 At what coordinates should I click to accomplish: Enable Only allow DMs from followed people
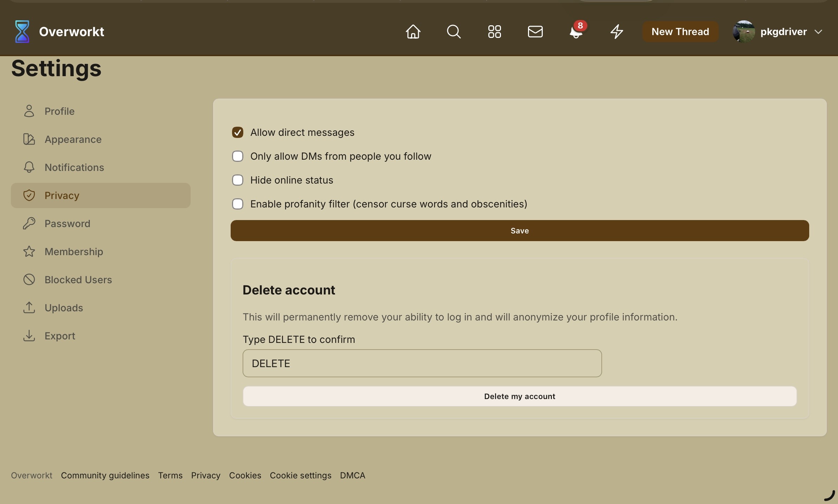click(x=238, y=156)
